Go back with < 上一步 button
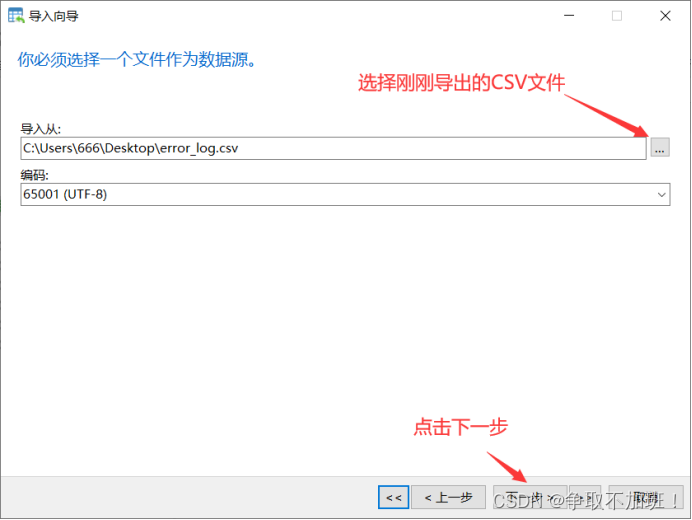 [448, 497]
